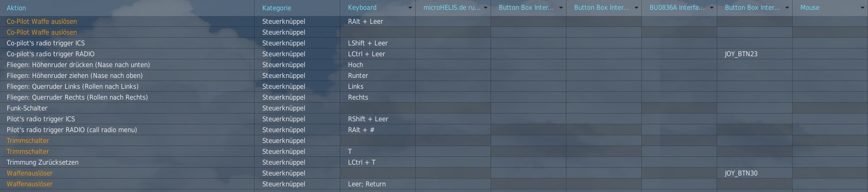Click the Kategorie column header

pos(297,8)
